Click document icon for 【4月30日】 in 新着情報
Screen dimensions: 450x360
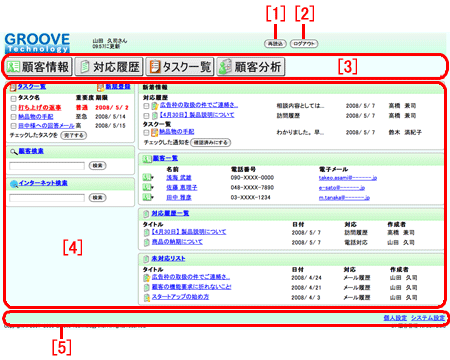pyautogui.click(x=155, y=116)
